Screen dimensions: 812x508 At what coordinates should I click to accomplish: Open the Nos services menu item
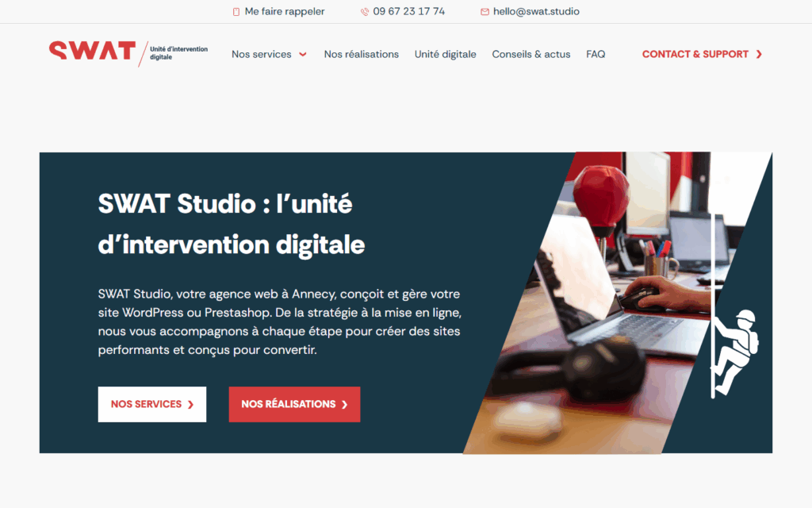[x=262, y=55]
